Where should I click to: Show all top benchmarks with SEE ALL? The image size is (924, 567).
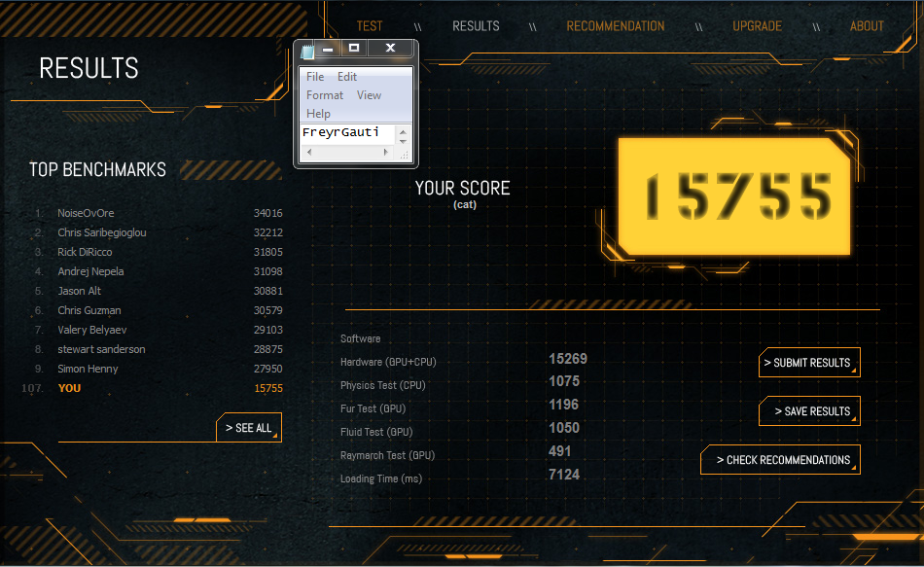pos(249,428)
